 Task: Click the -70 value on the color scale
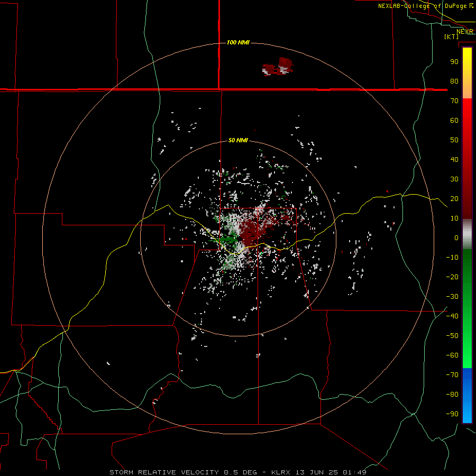pyautogui.click(x=452, y=375)
